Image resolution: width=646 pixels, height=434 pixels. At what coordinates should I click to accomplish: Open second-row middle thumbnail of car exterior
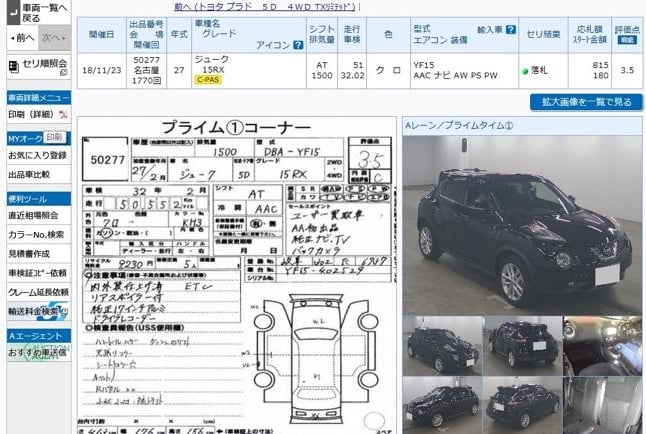[523, 405]
